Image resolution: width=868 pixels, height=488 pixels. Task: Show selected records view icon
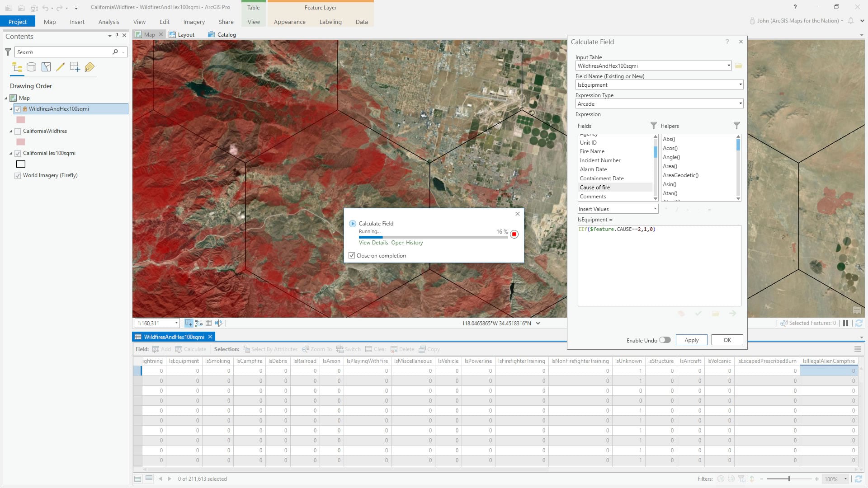click(149, 479)
